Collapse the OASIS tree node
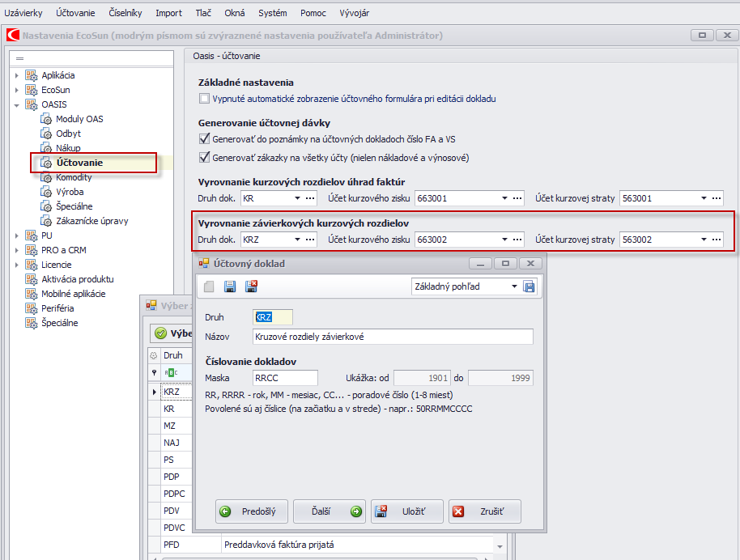 pyautogui.click(x=16, y=104)
